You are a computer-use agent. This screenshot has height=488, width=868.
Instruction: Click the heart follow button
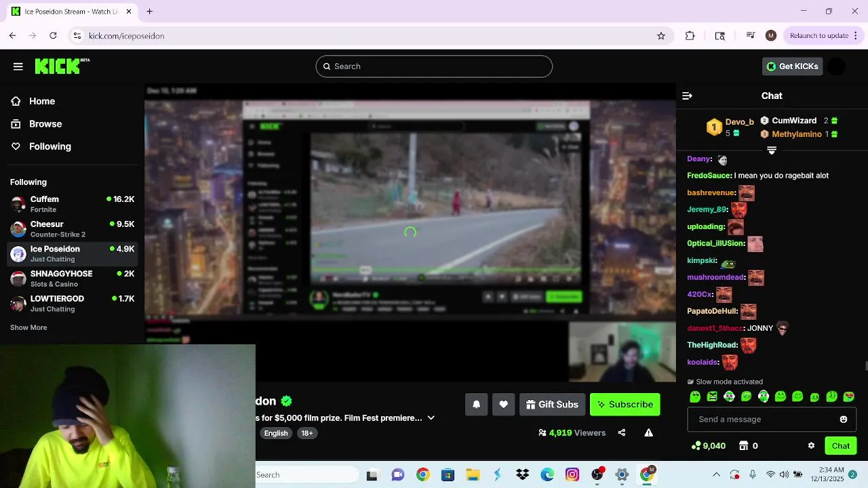click(503, 405)
